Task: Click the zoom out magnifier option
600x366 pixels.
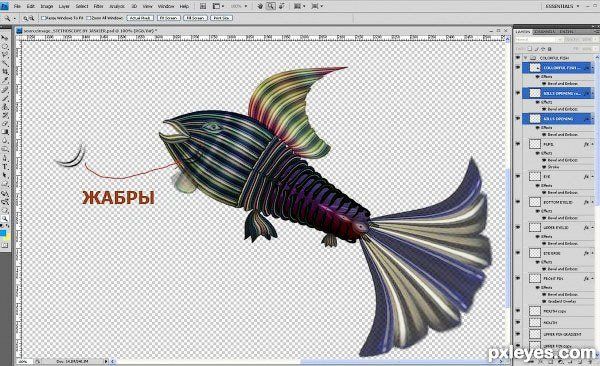Action: coord(31,18)
